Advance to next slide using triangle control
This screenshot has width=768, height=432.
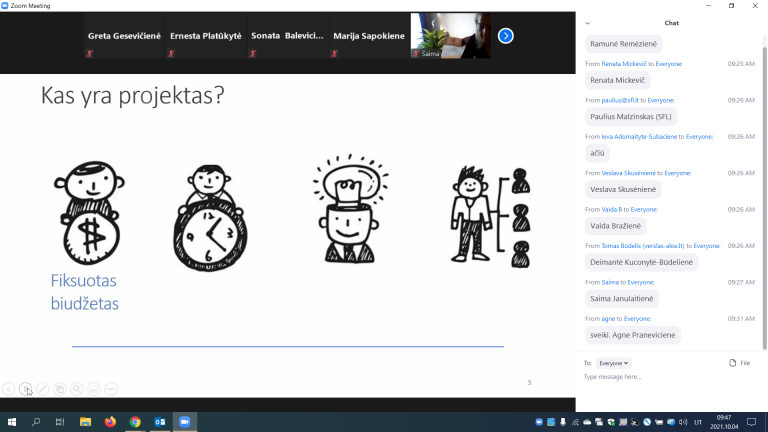point(25,389)
